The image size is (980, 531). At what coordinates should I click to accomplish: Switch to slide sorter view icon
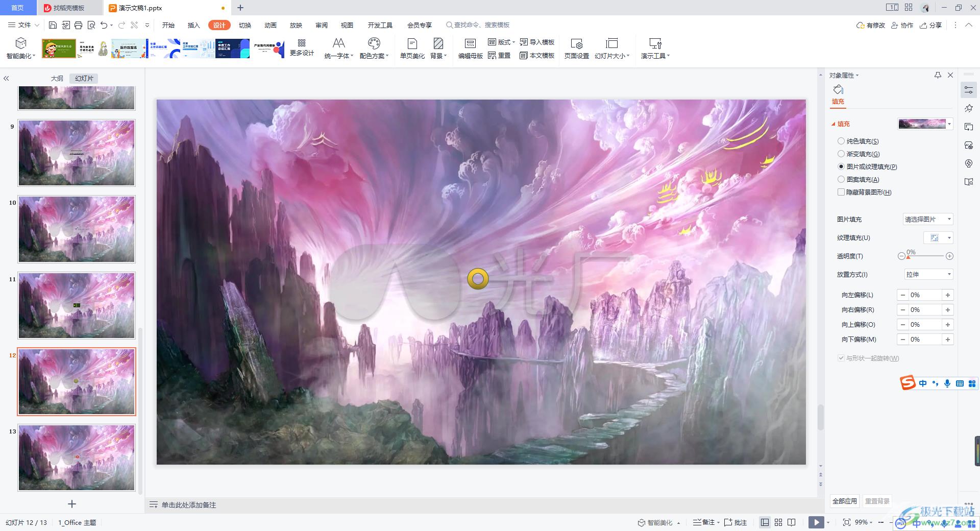778,522
